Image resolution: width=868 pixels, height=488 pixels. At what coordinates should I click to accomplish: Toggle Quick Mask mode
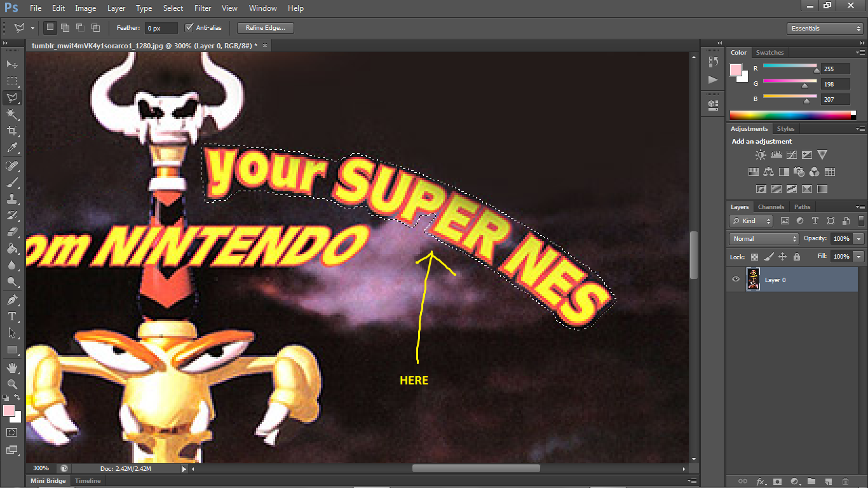click(x=12, y=432)
